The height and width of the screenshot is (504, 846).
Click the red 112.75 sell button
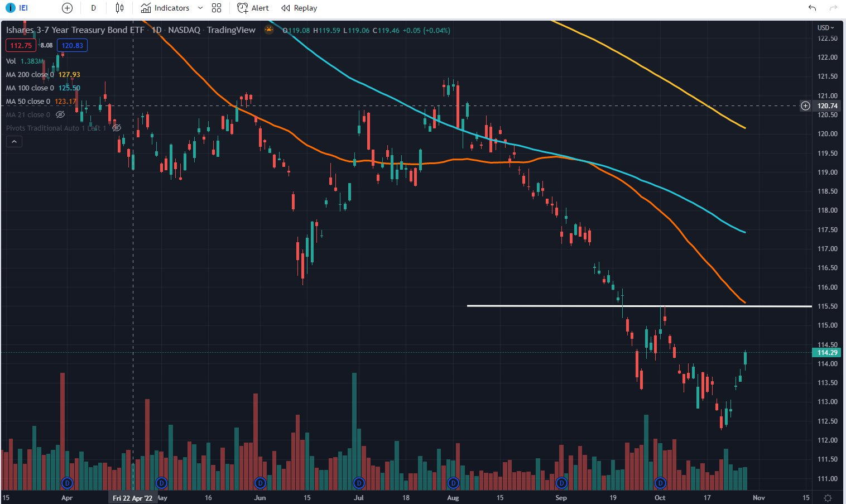21,45
